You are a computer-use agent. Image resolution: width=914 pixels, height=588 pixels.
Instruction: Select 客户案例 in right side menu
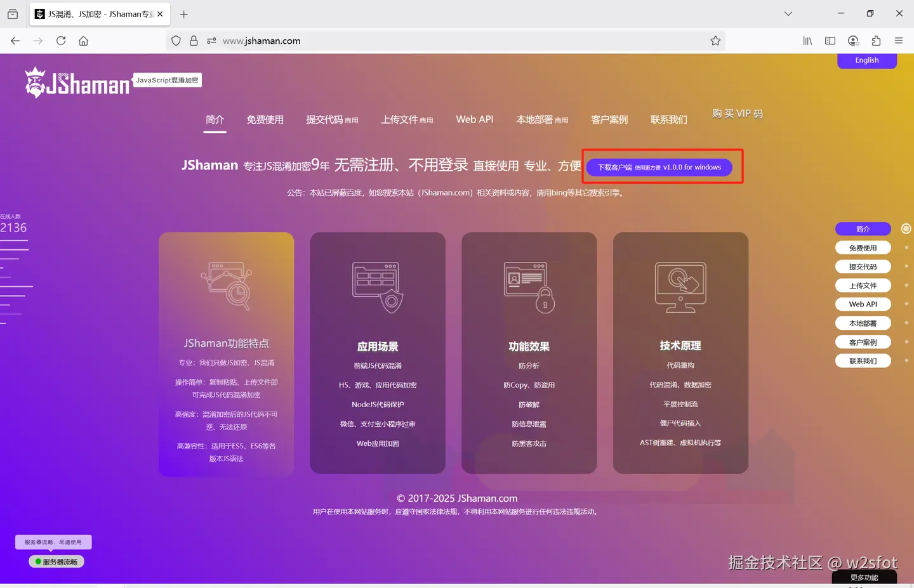(863, 342)
